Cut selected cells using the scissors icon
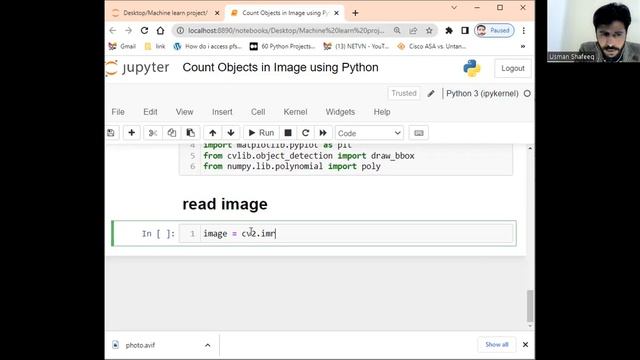640x360 pixels. pos(153,133)
